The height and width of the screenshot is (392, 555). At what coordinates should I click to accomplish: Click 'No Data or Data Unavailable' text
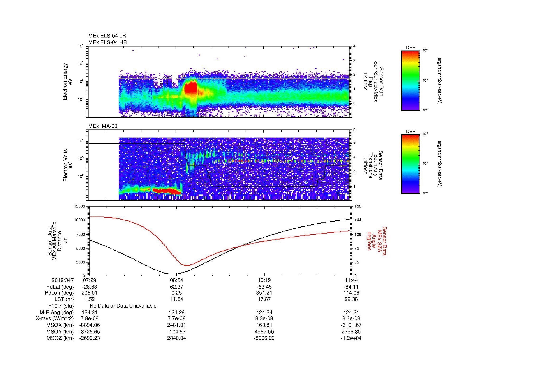(123, 306)
